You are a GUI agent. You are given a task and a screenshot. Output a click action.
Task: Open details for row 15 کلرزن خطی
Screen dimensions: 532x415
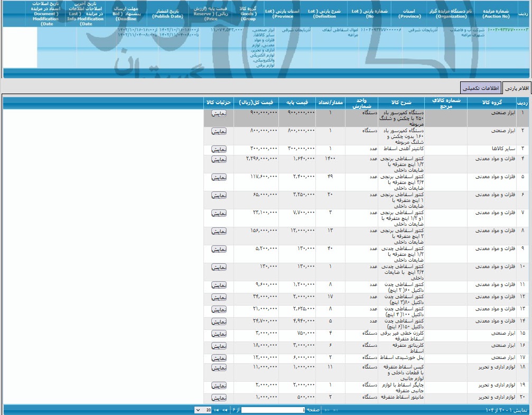(x=219, y=334)
